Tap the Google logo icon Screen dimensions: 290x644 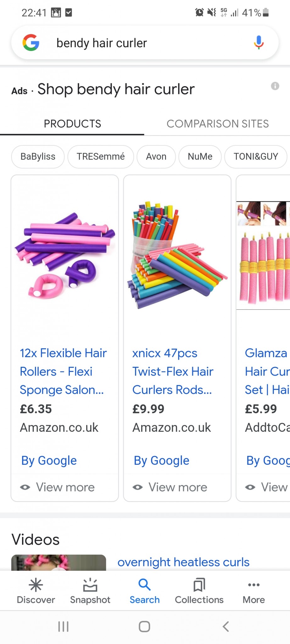click(31, 43)
